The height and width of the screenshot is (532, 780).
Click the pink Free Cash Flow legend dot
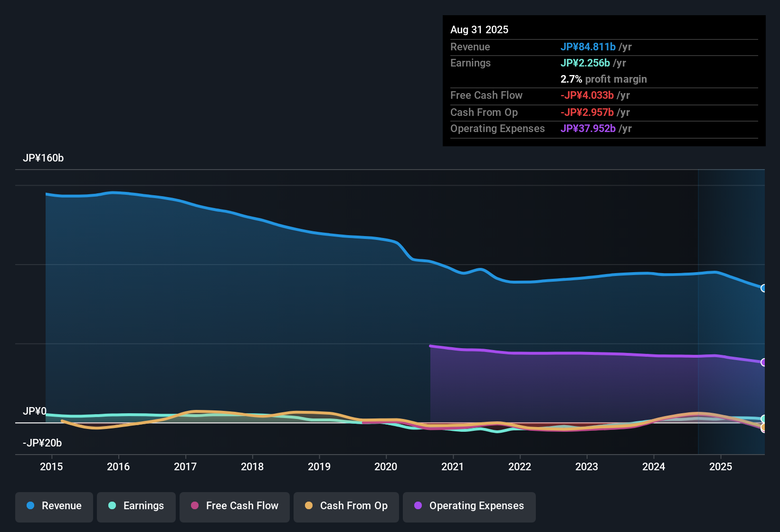pos(194,506)
